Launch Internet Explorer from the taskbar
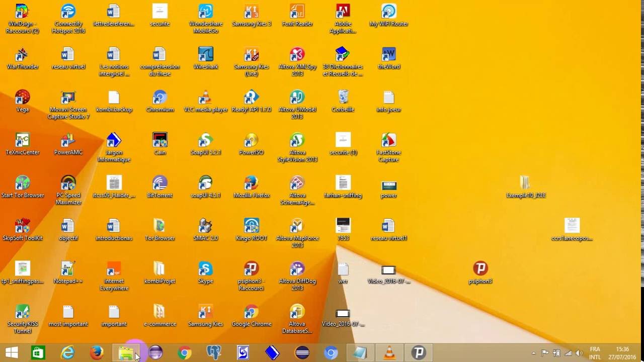The height and width of the screenshot is (362, 644). coord(67,353)
